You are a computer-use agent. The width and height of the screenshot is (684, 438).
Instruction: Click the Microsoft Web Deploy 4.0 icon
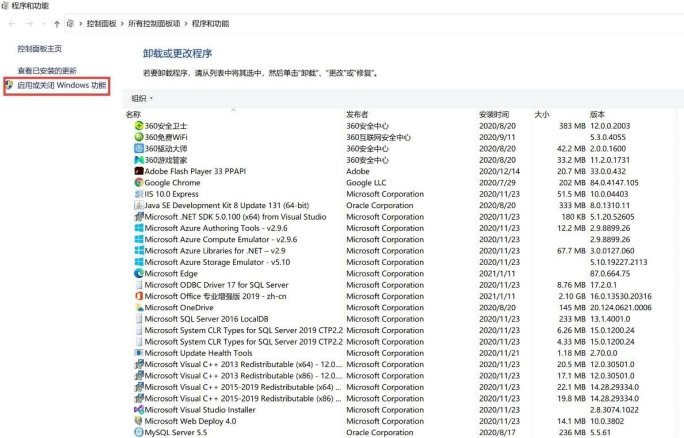(x=139, y=421)
